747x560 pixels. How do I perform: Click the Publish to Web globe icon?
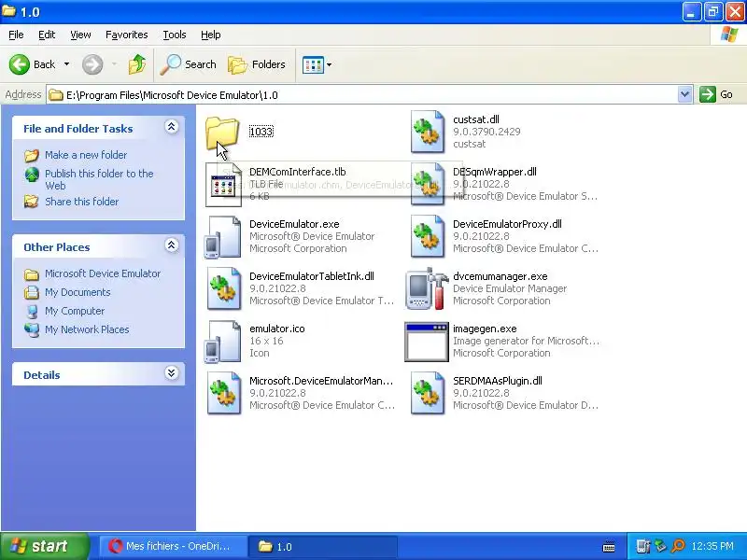point(32,175)
